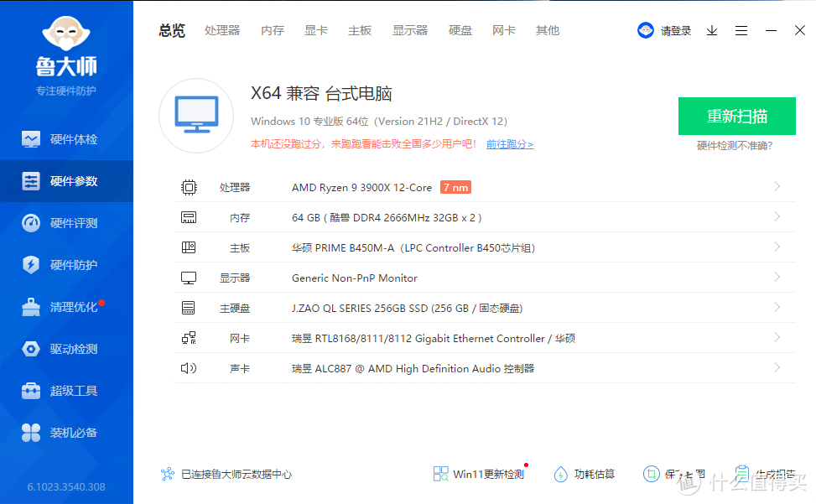Minimize the 鲁大师 window

[771, 31]
